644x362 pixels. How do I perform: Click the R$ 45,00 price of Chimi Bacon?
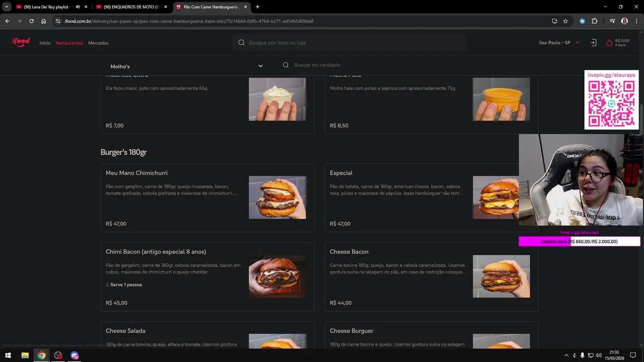pyautogui.click(x=116, y=303)
